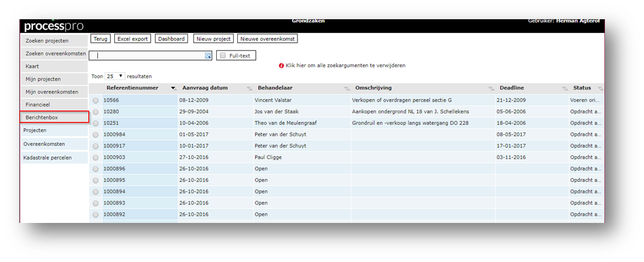Go to Mijn projecten in sidebar
Image resolution: width=644 pixels, height=262 pixels.
[x=43, y=79]
